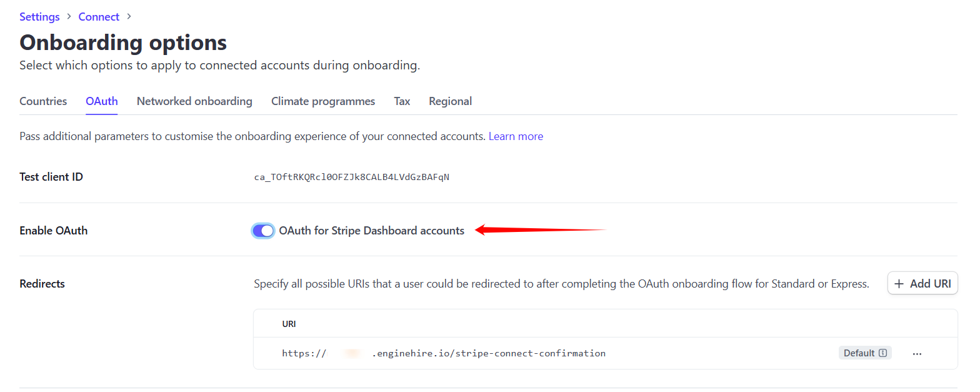Open the three-dot menu for the redirect URI
The image size is (980, 392).
click(917, 353)
